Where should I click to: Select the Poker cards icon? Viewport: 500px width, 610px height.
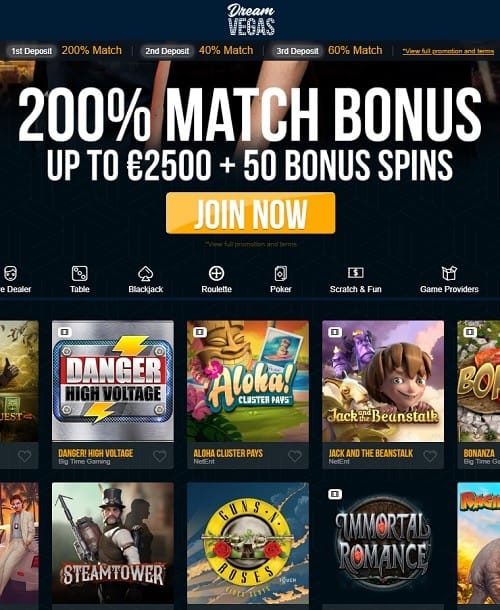coord(281,273)
